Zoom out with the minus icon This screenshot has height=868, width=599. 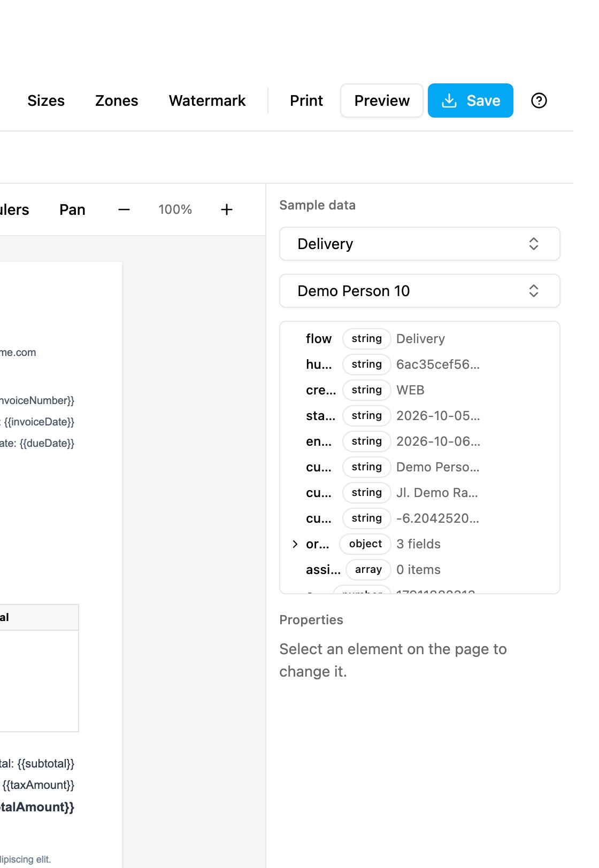124,210
